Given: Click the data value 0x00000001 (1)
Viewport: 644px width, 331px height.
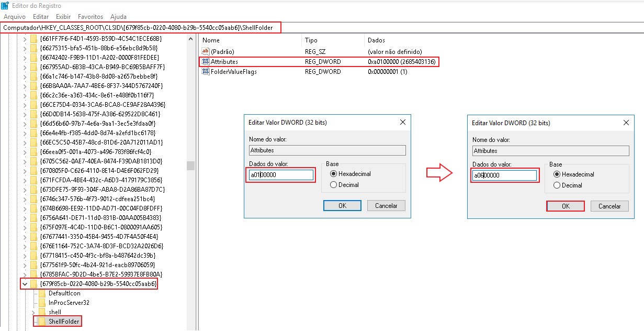Looking at the screenshot, I should pos(388,72).
